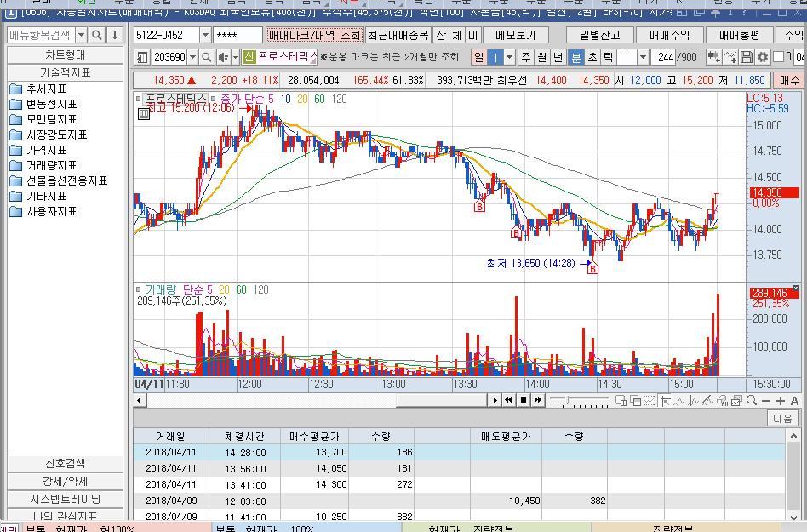This screenshot has height=532, width=807.
Task: Select the 주 (weekly) period toggle
Action: point(526,56)
